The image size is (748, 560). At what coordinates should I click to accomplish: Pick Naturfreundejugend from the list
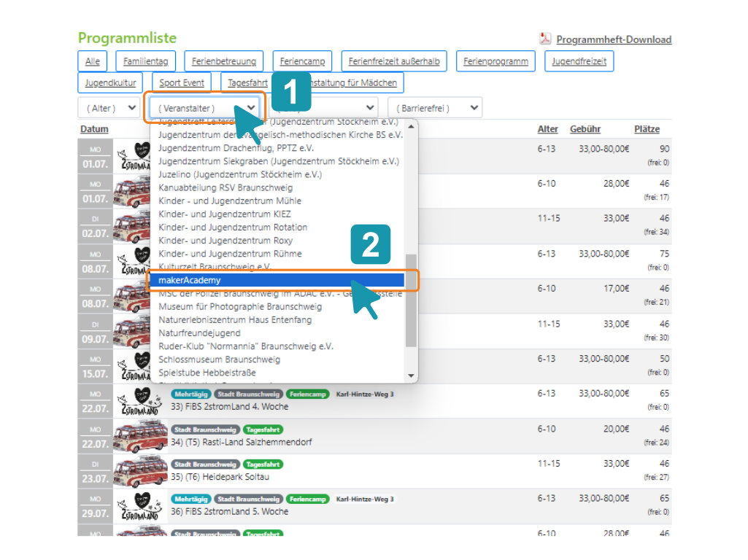pyautogui.click(x=199, y=333)
